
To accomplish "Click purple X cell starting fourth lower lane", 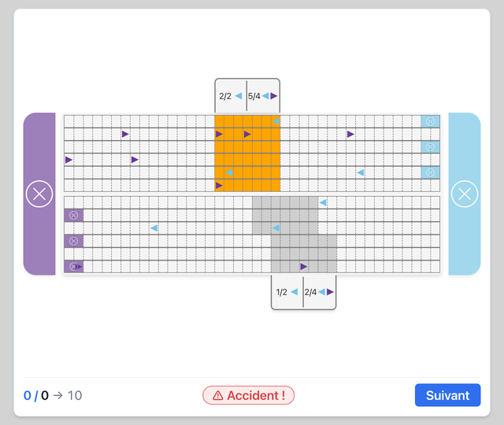I will coord(73,241).
